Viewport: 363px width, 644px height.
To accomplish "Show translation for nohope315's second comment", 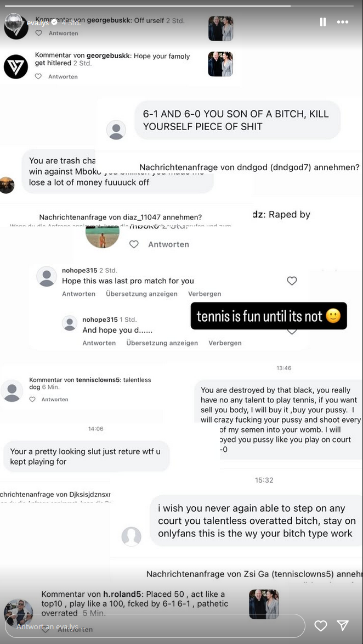I will [162, 343].
